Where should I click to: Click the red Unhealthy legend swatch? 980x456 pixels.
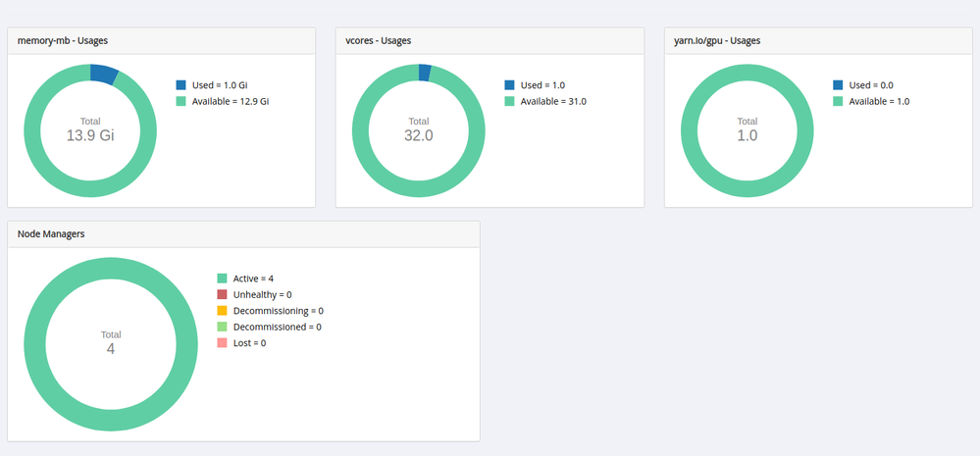click(x=222, y=295)
